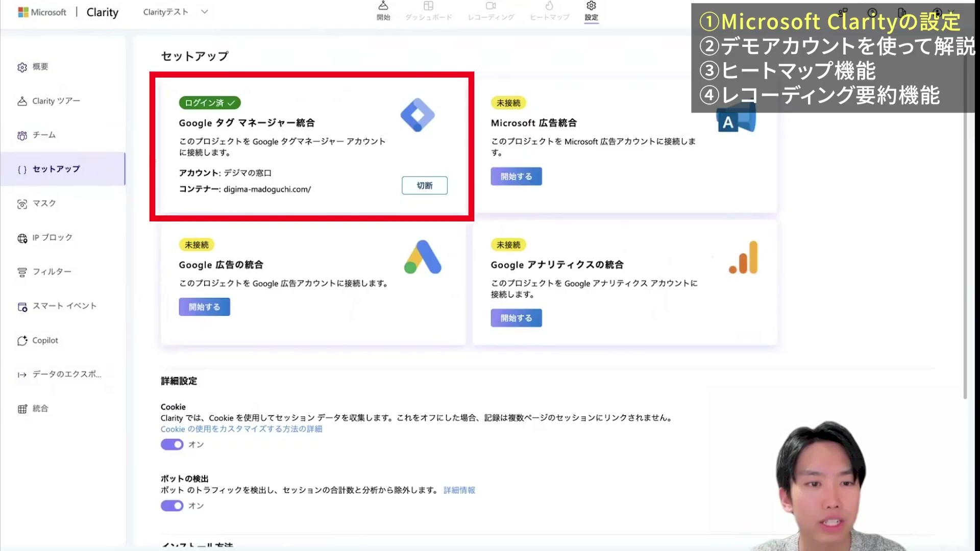
Task: Click the スマート イベント icon
Action: pyautogui.click(x=22, y=307)
